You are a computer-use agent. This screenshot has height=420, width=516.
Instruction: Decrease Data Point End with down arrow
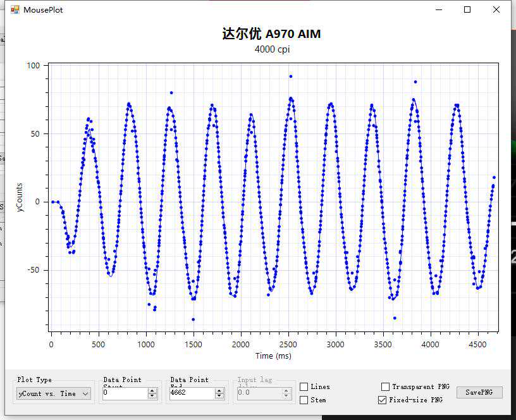(219, 396)
